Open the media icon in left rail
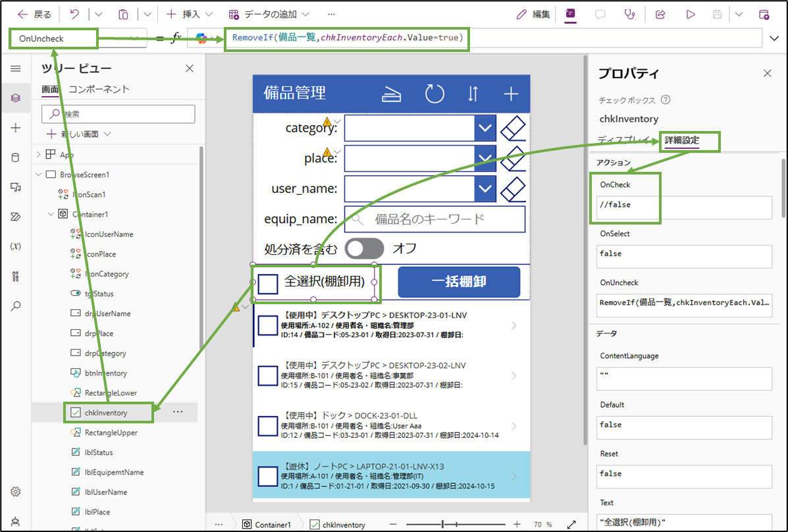 (16, 187)
